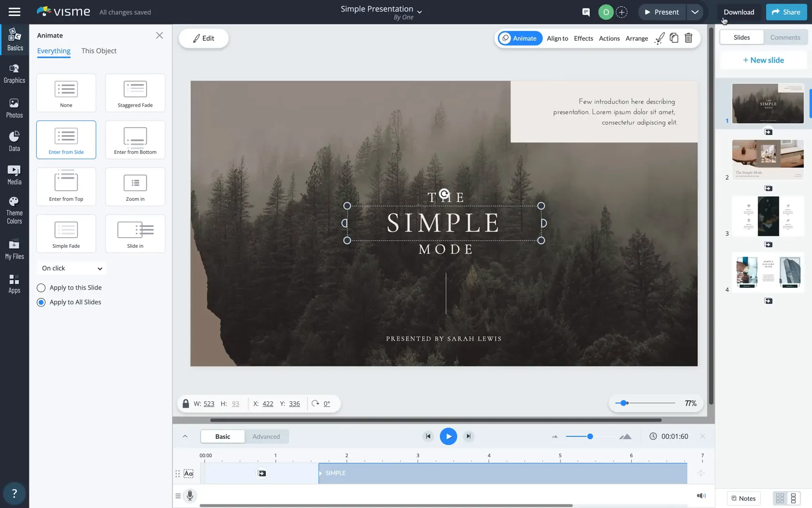Screen dimensions: 812x508
Task: Switch to the Advanced timeline tab
Action: (266, 436)
